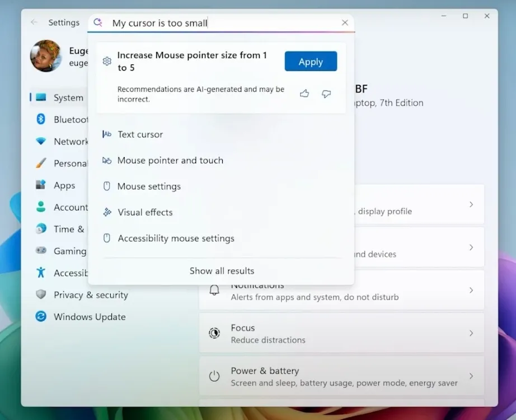Viewport: 516px width, 420px height.
Task: Click the Notifications bell icon
Action: (214, 290)
